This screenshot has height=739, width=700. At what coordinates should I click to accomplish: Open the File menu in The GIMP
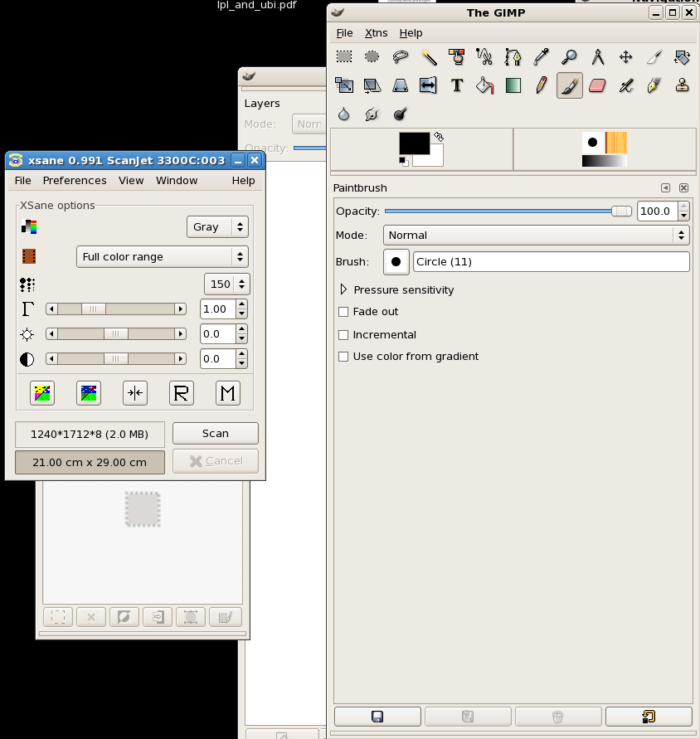(344, 33)
